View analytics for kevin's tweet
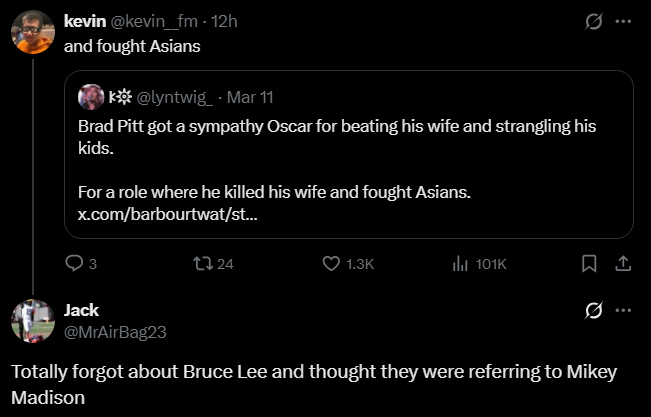Screen dimensions: 651x417 [461, 264]
